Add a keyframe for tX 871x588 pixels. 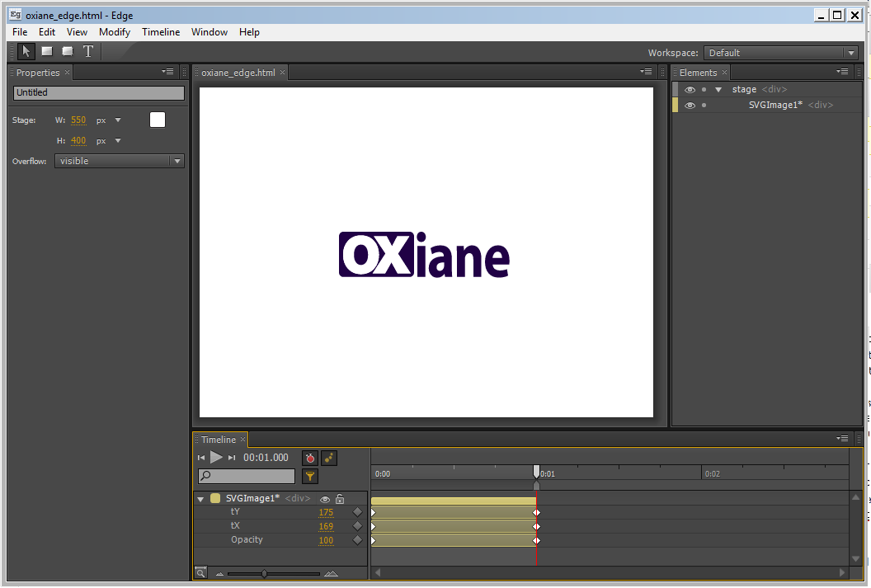[x=357, y=526]
